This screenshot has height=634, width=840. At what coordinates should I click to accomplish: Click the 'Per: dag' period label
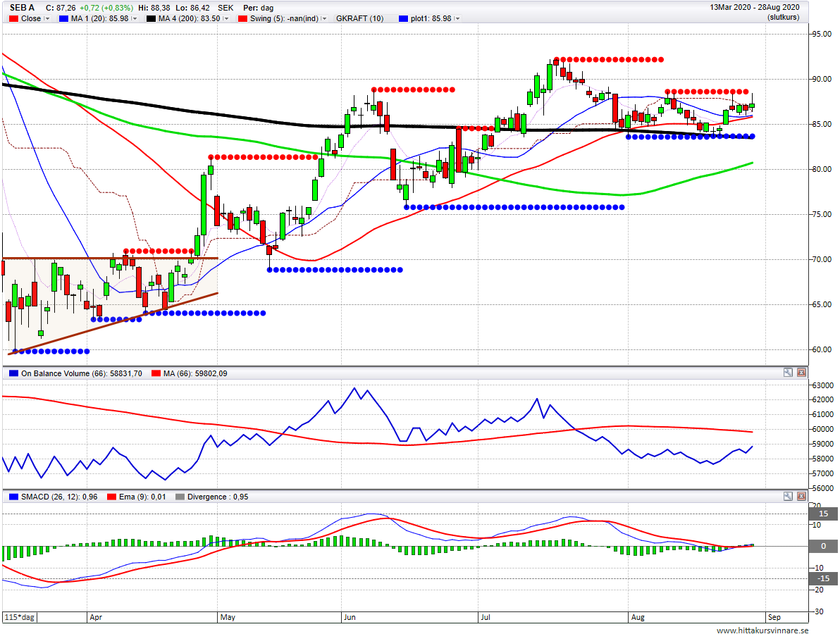258,8
